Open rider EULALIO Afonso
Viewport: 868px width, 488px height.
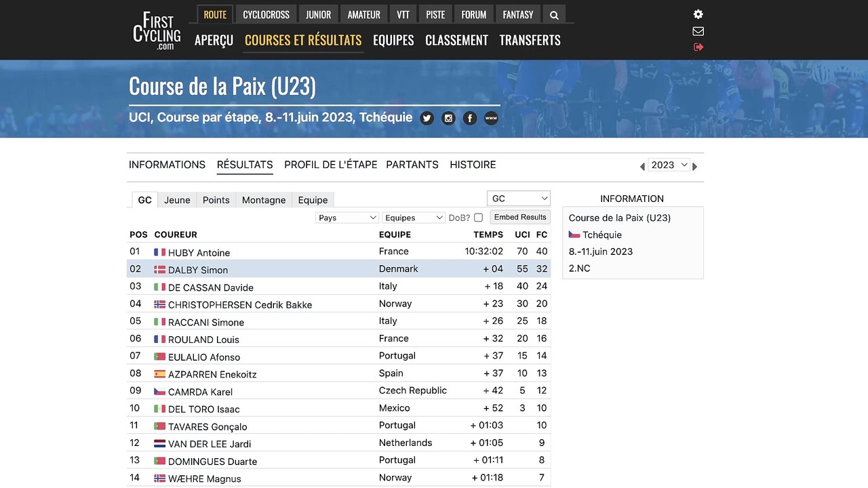pyautogui.click(x=204, y=357)
